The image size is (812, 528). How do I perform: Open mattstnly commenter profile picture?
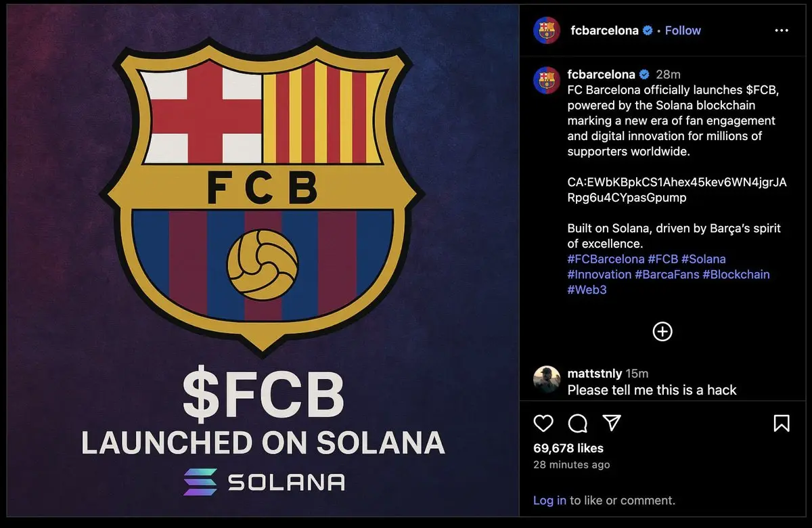(x=547, y=380)
